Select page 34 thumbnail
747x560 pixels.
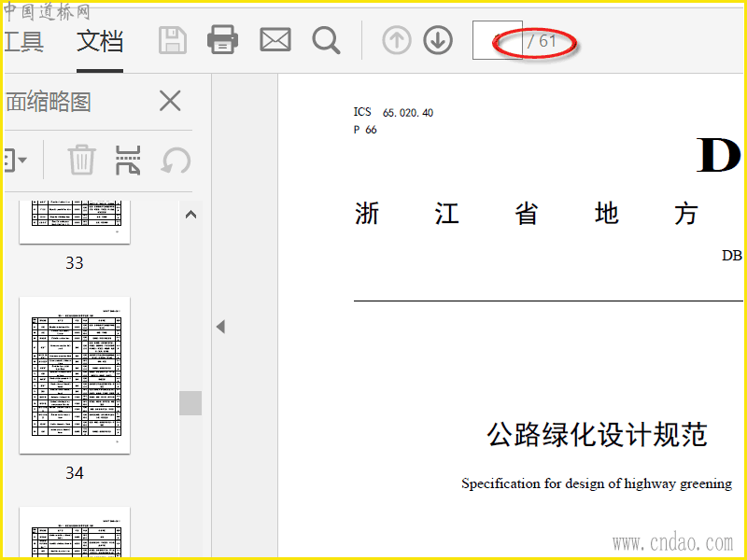[x=75, y=375]
